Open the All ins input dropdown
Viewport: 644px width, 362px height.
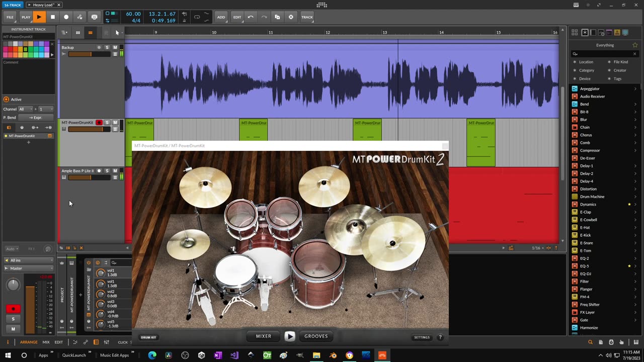tap(28, 260)
